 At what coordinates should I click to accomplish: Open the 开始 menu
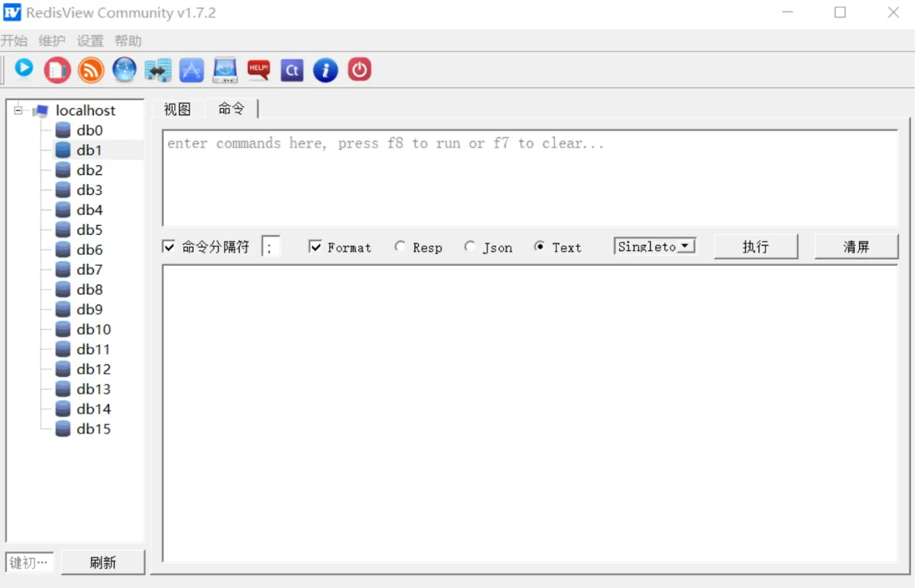click(x=14, y=41)
